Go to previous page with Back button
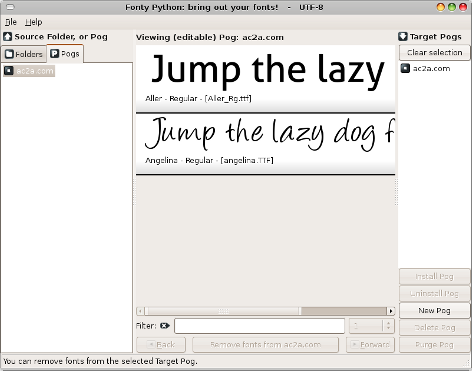 (161, 344)
